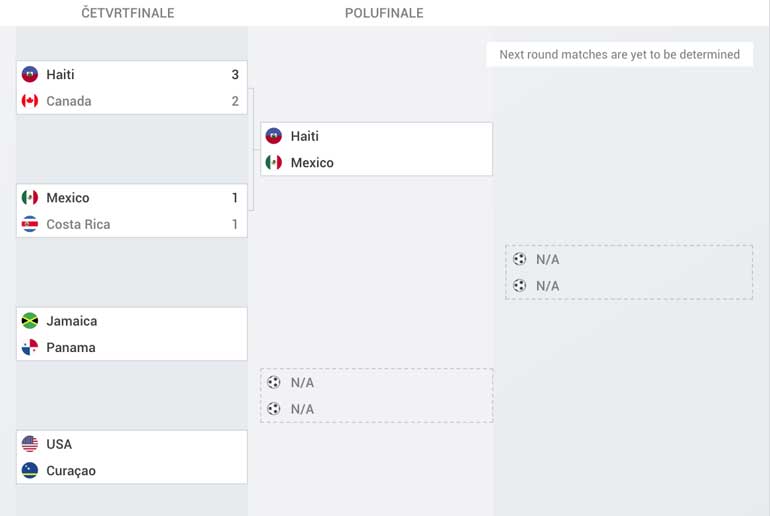Click the Canada flag icon
Image resolution: width=770 pixels, height=516 pixels.
tap(30, 101)
